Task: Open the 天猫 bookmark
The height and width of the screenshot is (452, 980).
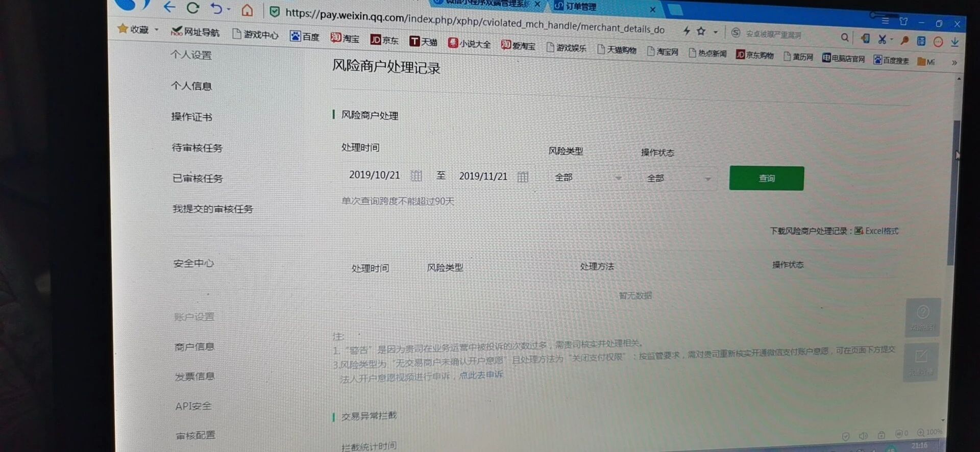Action: point(424,41)
